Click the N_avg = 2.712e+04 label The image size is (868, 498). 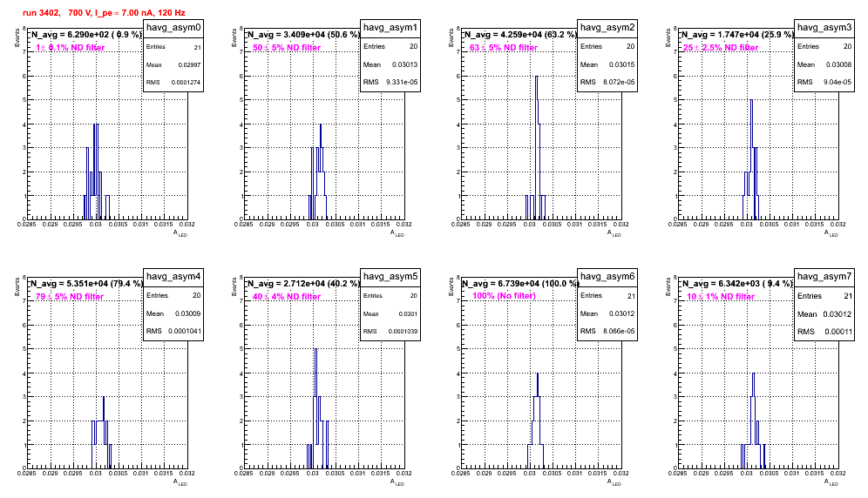pos(303,284)
